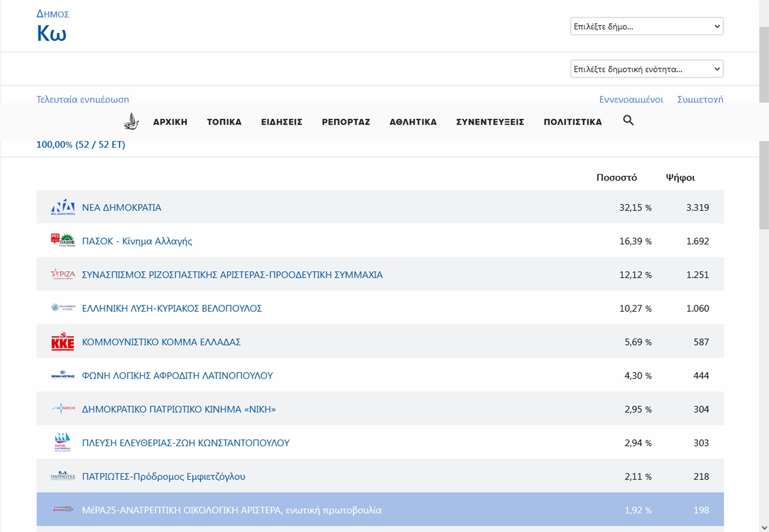Click the red KKE party logo
This screenshot has width=769, height=532.
[x=63, y=342]
